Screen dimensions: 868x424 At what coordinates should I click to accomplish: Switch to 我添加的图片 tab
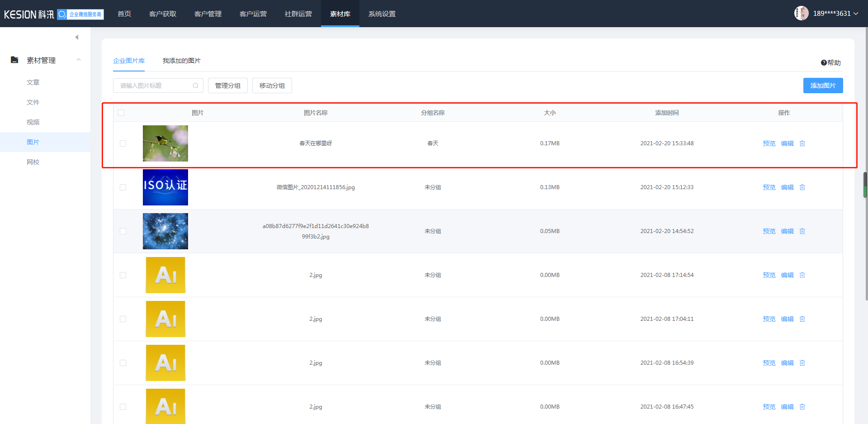(181, 61)
